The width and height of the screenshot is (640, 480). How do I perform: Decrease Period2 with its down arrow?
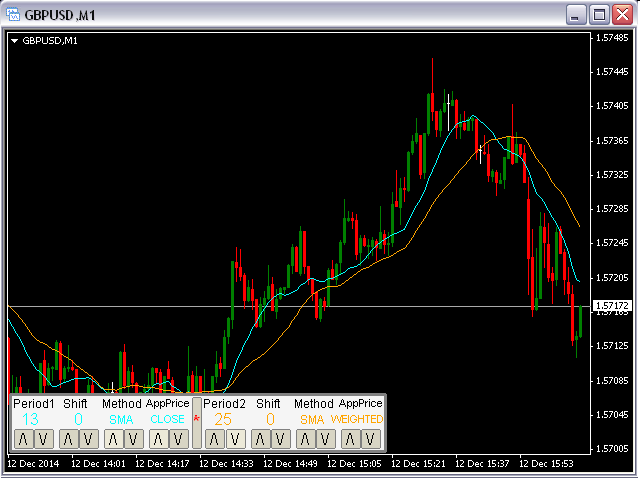(234, 438)
